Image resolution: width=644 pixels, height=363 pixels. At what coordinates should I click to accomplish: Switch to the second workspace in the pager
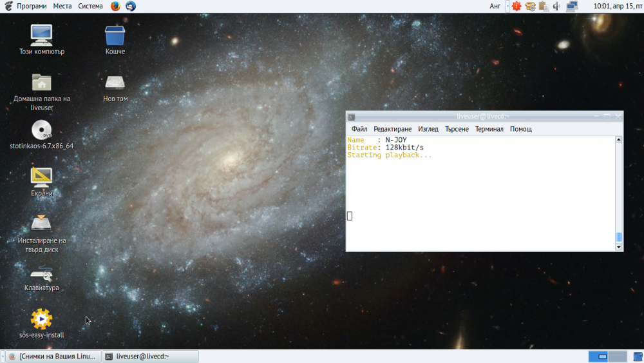(618, 357)
